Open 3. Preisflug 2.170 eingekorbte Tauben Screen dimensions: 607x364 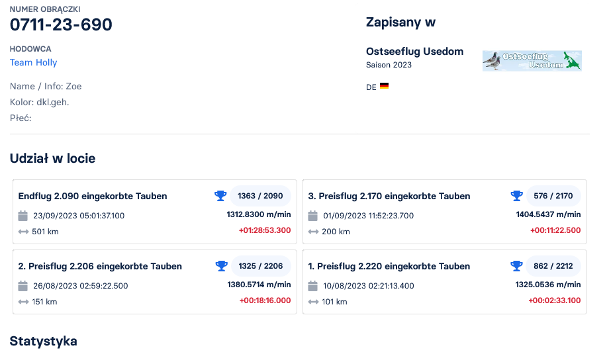(389, 197)
